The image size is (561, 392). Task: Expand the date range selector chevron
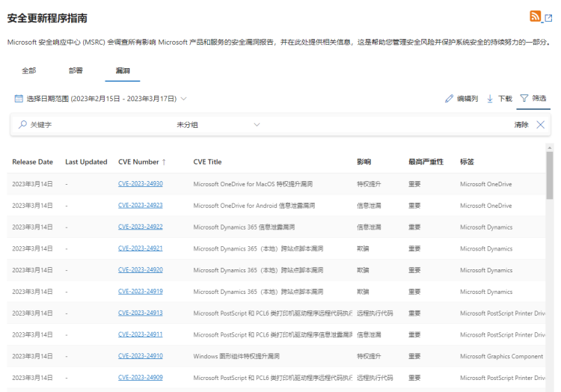[x=183, y=98]
